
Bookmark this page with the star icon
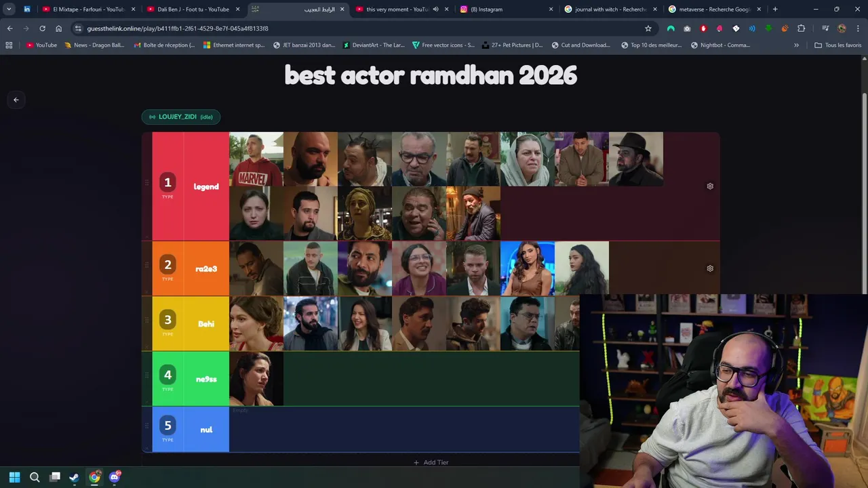648,28
